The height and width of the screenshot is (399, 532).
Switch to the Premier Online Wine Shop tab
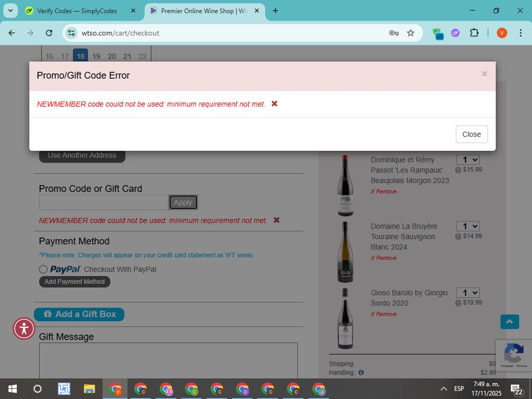pos(204,11)
